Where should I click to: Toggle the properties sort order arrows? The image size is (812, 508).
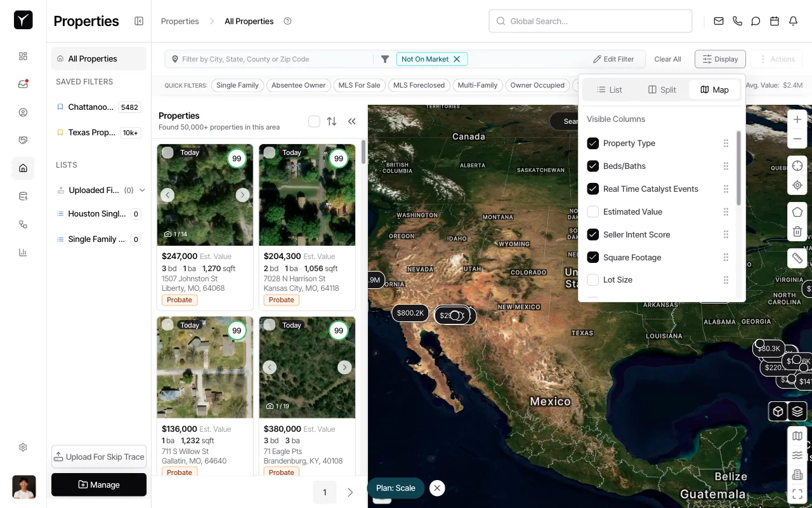click(x=332, y=121)
